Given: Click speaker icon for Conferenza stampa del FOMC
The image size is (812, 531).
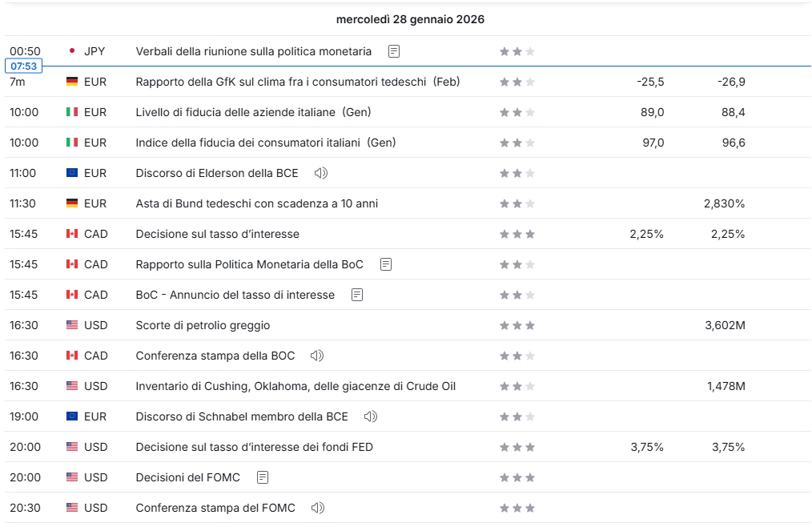Looking at the screenshot, I should [x=317, y=508].
